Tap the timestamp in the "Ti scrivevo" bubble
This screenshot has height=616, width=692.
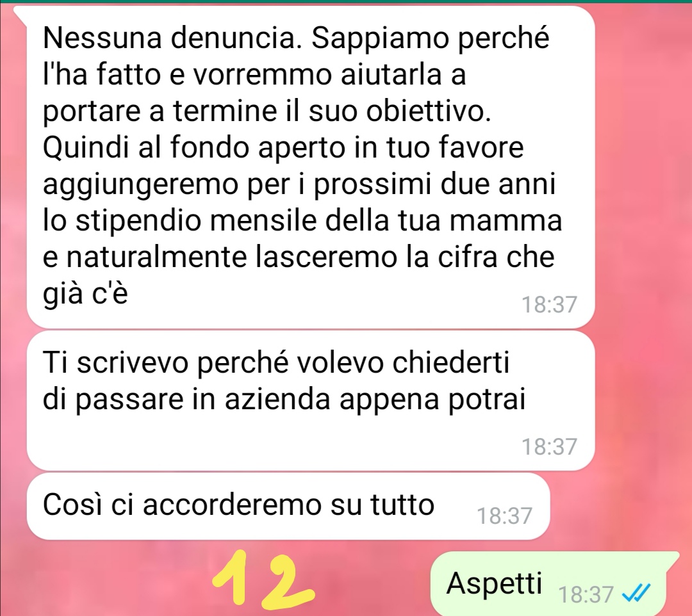[550, 446]
